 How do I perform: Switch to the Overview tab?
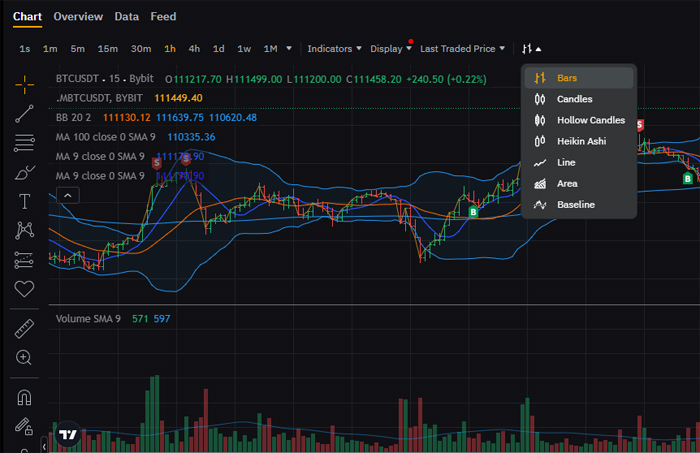[x=78, y=17]
